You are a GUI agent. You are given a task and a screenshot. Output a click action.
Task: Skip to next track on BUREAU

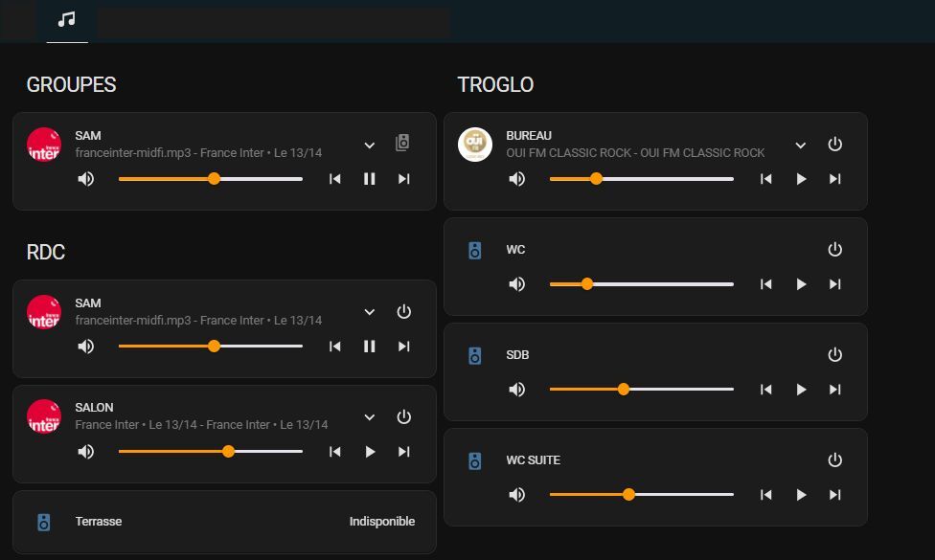pos(835,179)
